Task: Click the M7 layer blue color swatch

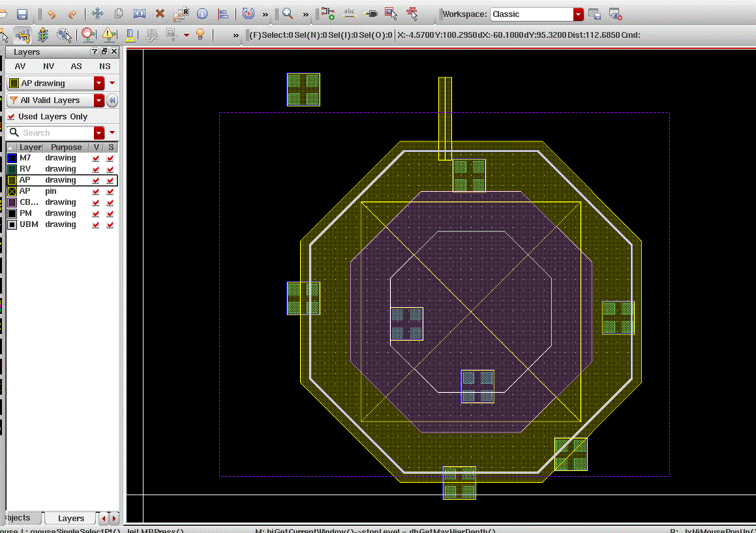Action: click(12, 159)
